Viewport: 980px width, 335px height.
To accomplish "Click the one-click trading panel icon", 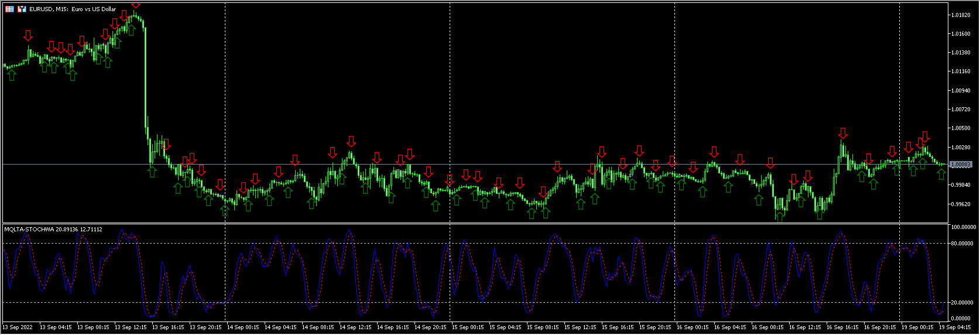I will click(10, 9).
